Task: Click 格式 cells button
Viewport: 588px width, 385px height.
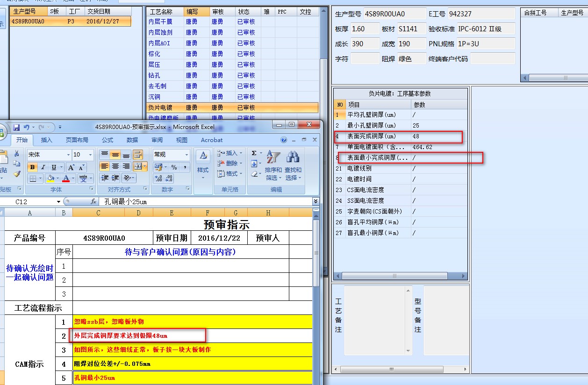Action: pos(230,174)
